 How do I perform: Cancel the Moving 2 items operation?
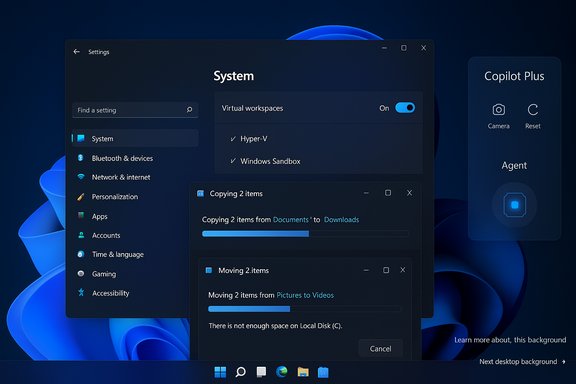(x=380, y=348)
